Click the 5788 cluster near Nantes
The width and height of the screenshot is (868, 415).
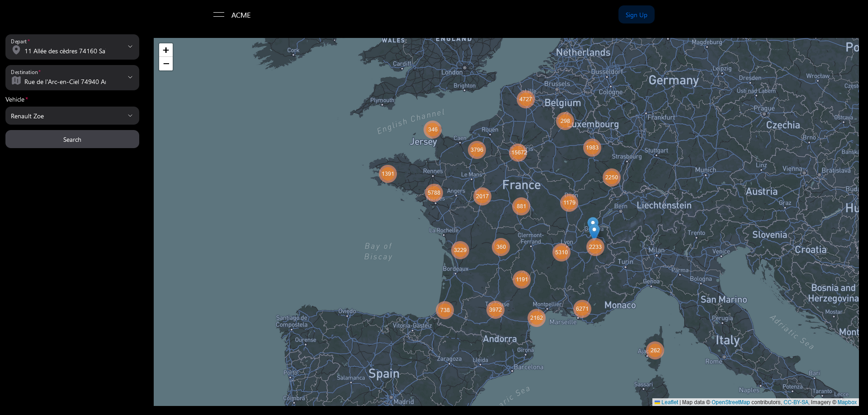tap(434, 193)
